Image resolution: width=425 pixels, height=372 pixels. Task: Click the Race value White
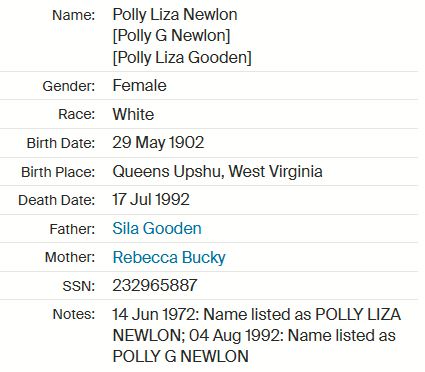pos(133,114)
